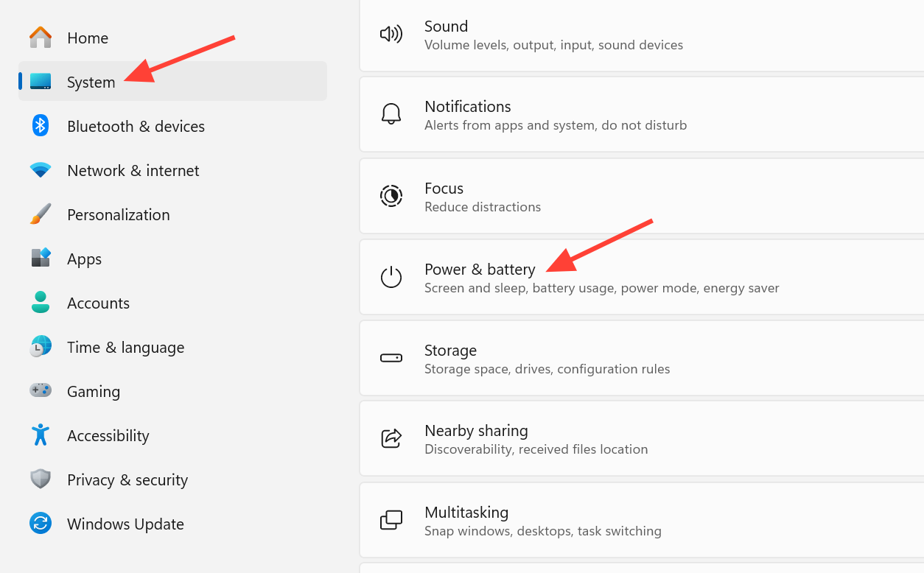Open the Accessibility figure icon
This screenshot has height=573, width=924.
41,435
